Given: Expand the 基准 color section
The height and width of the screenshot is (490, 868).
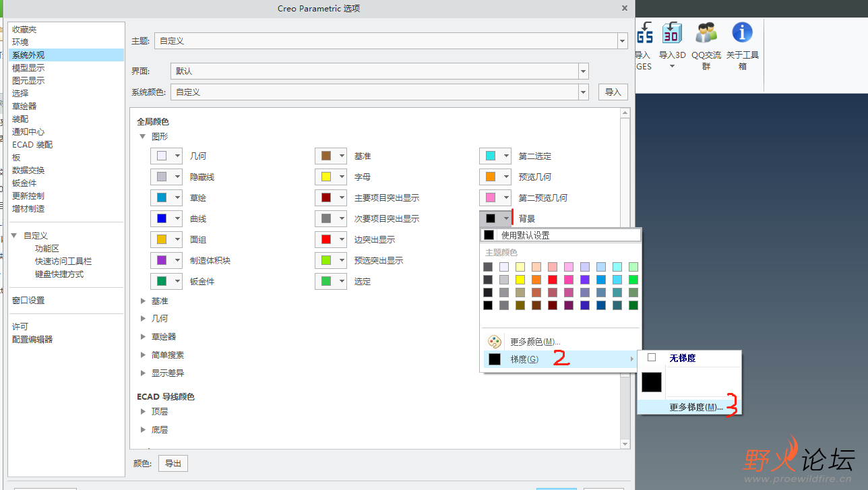Looking at the screenshot, I should click(x=143, y=301).
